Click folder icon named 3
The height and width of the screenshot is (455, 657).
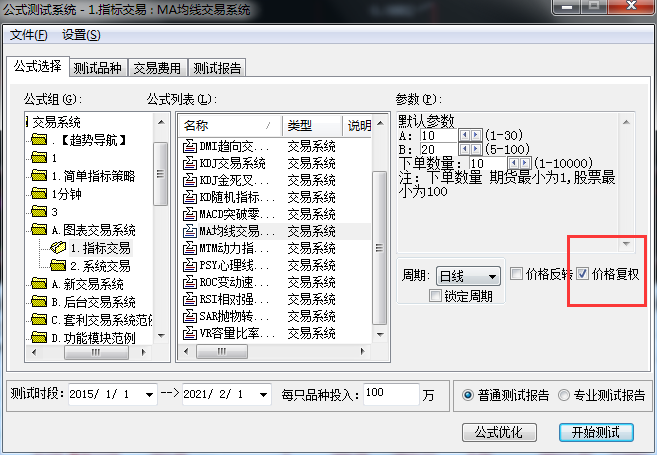tap(39, 212)
